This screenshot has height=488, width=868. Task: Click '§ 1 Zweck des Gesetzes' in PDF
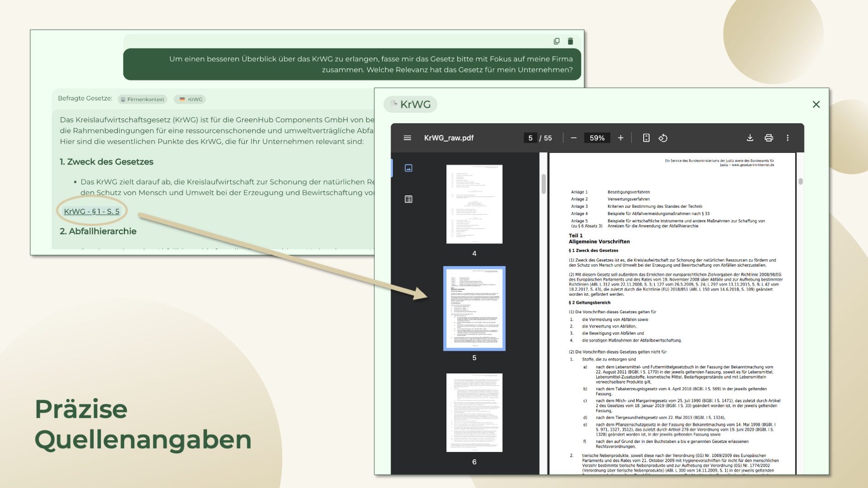click(593, 251)
